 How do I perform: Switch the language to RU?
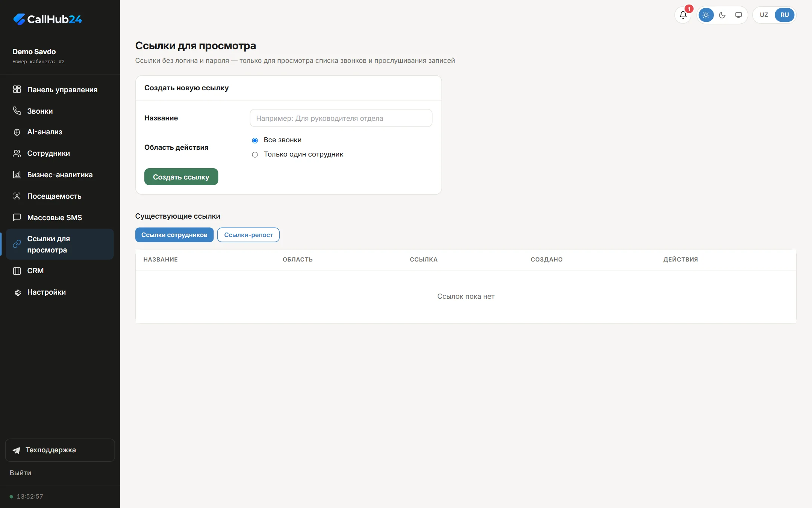pos(785,15)
